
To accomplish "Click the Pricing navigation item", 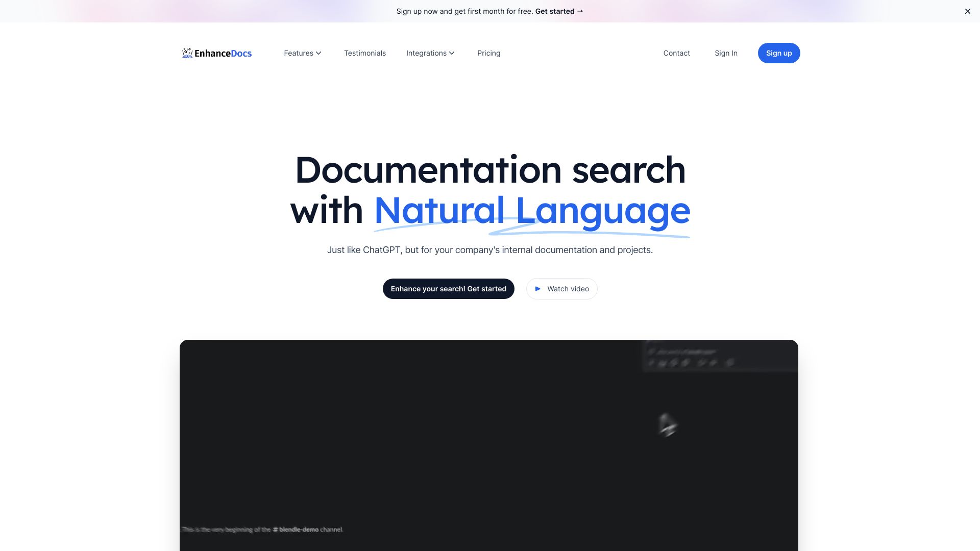I will tap(488, 53).
